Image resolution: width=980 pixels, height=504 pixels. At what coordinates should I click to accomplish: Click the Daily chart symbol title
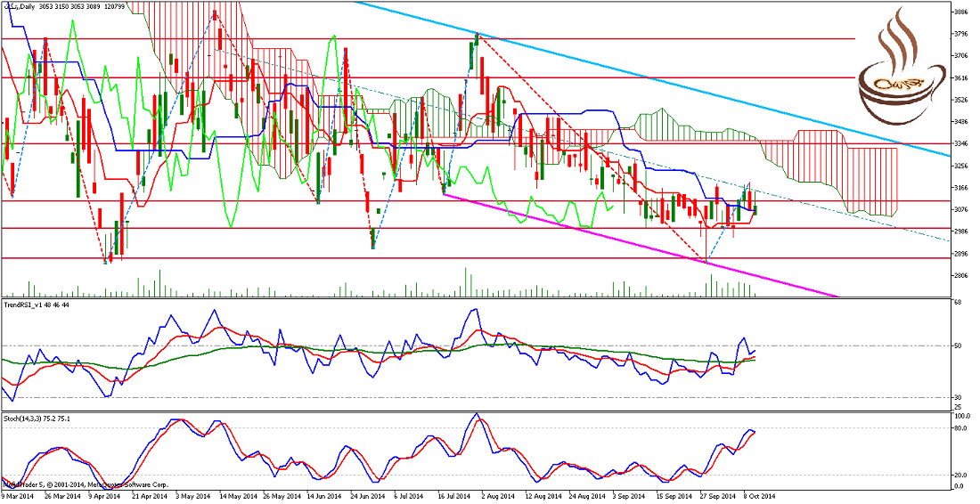[x=26, y=6]
